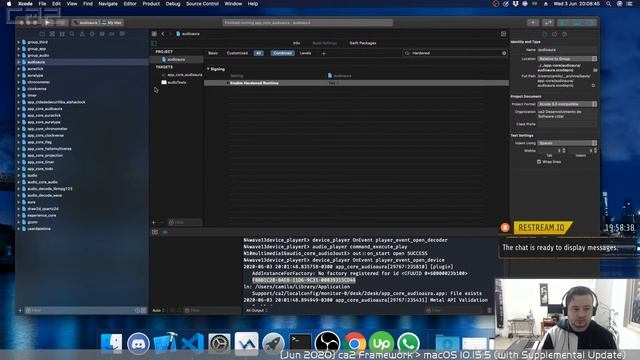Image resolution: width=640 pixels, height=360 pixels.
Task: Clear console with the trash icon
Action: pyautogui.click(x=489, y=311)
